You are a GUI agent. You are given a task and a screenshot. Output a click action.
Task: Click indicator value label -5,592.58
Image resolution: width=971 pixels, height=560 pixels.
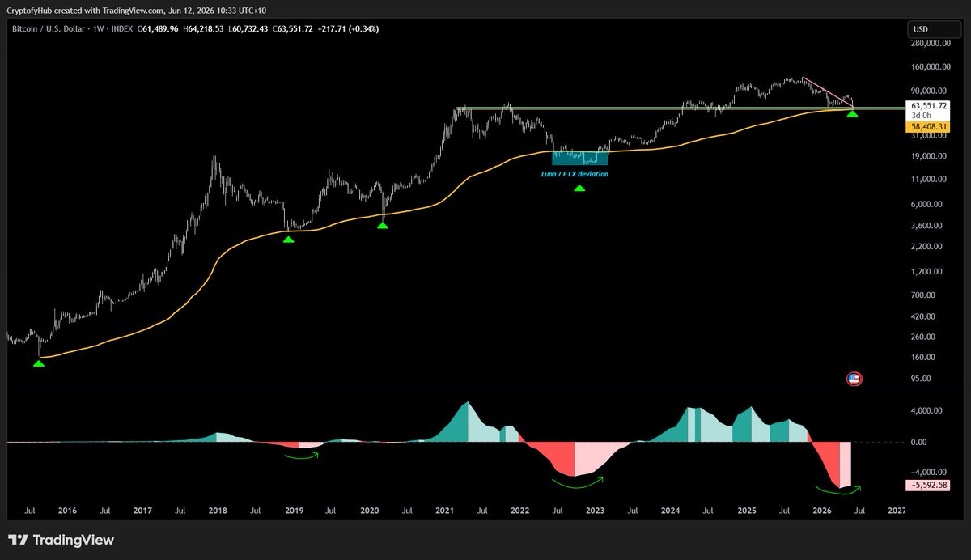[x=929, y=486]
